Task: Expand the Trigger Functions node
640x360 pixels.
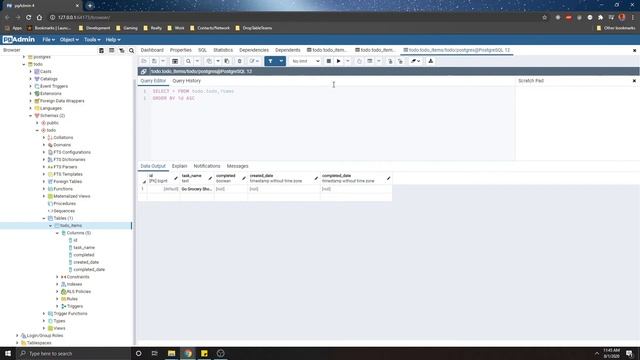Action: pos(44,314)
